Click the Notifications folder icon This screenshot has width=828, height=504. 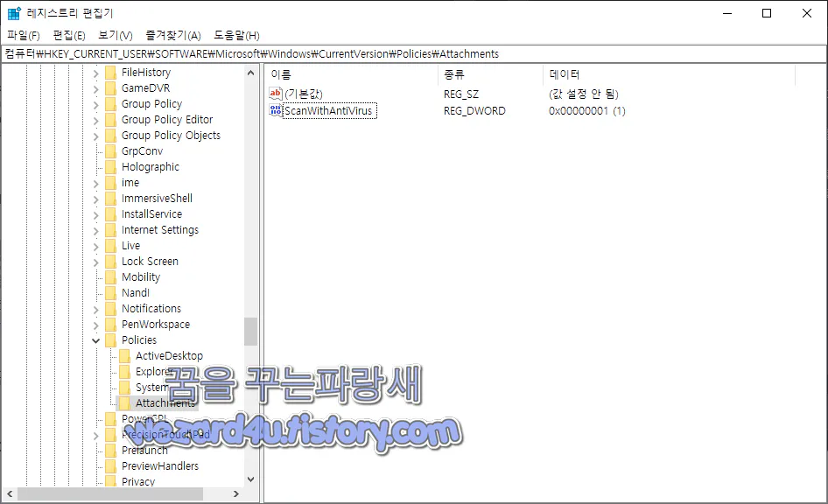coord(110,309)
